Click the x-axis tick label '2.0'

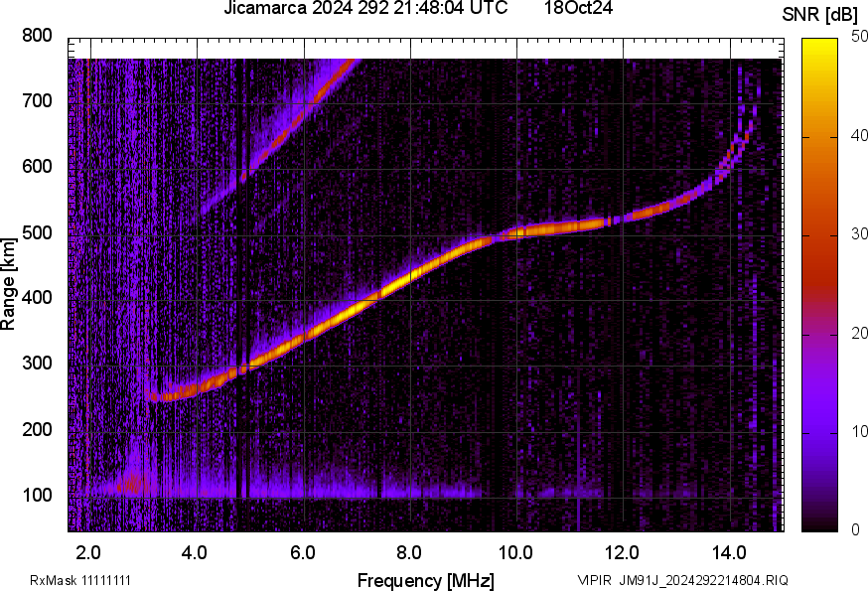(x=88, y=552)
